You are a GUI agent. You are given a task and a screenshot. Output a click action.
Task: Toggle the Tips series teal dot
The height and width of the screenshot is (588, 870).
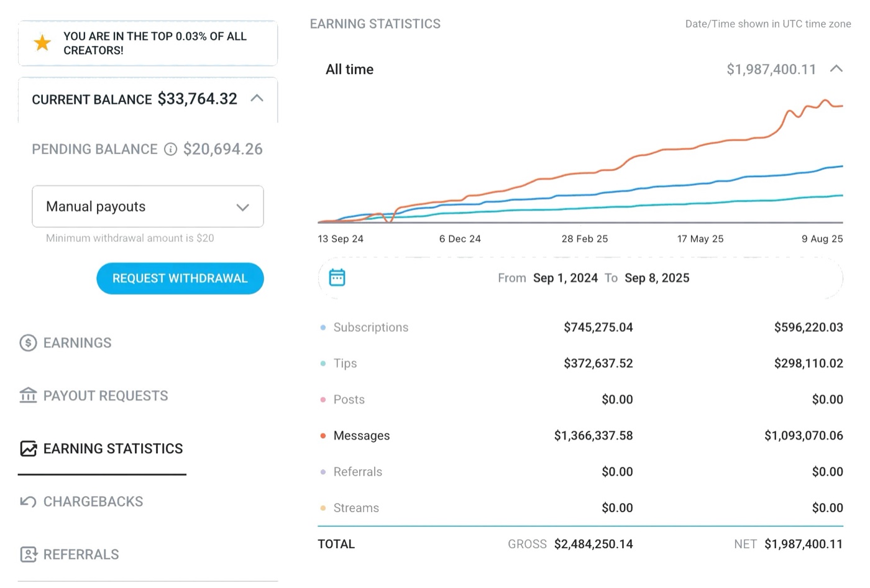point(323,364)
